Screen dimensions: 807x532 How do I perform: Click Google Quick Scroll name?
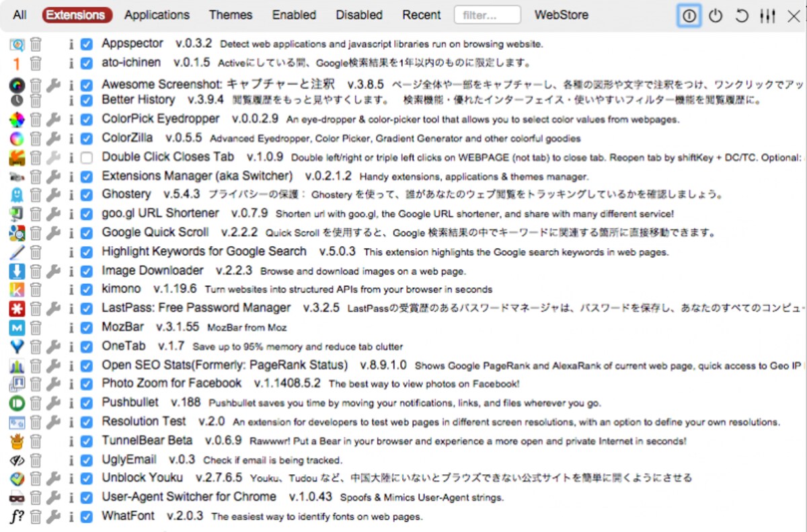coord(155,233)
